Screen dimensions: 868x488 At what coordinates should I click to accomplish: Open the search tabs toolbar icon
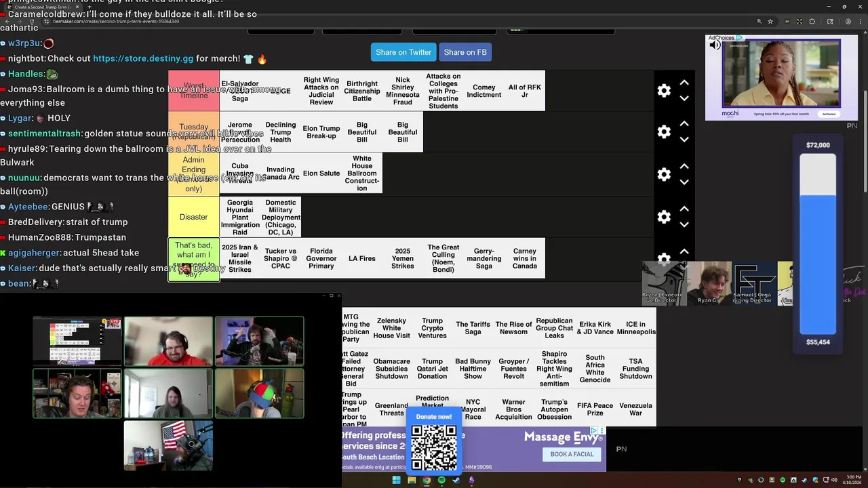(830, 22)
